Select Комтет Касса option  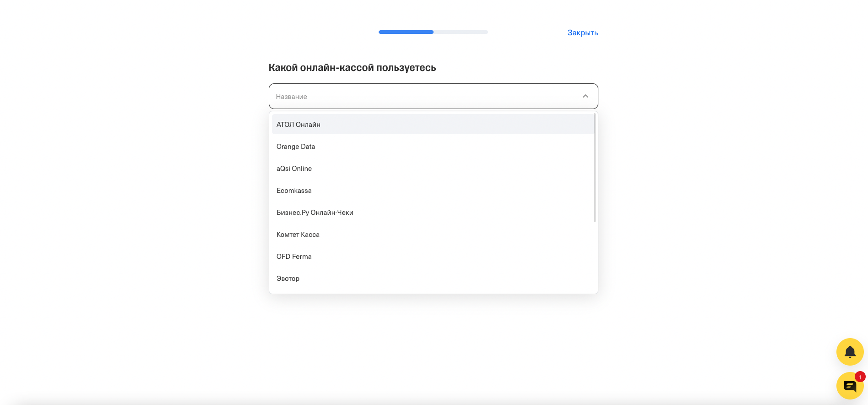[x=298, y=235]
